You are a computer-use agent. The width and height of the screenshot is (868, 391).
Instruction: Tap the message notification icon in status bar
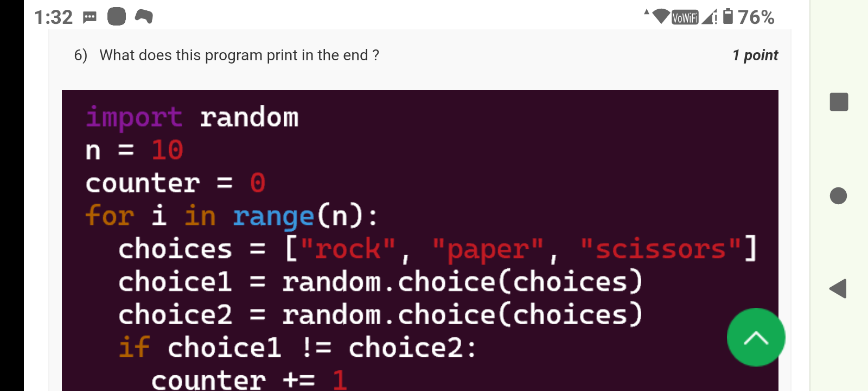(90, 16)
